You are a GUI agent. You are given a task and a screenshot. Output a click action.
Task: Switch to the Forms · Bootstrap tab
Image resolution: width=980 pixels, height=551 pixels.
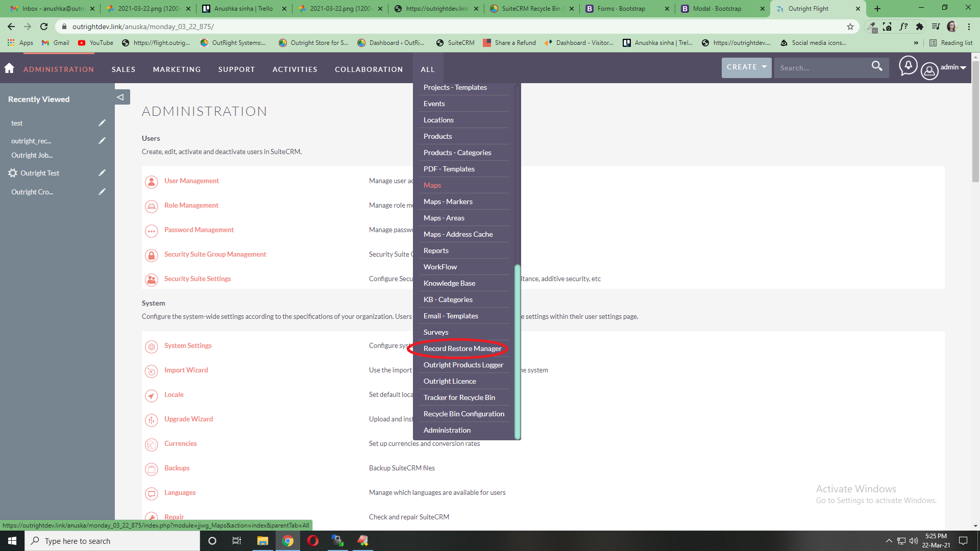(627, 9)
